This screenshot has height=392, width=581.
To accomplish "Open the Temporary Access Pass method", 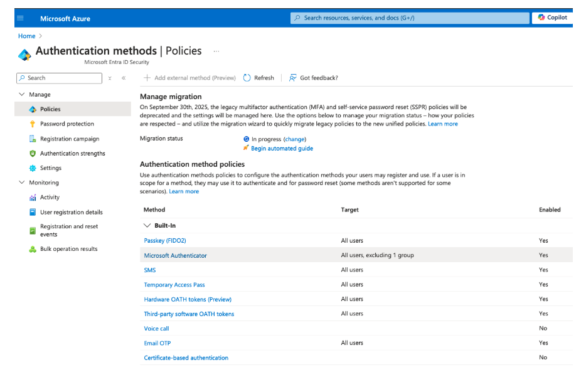I will [174, 285].
